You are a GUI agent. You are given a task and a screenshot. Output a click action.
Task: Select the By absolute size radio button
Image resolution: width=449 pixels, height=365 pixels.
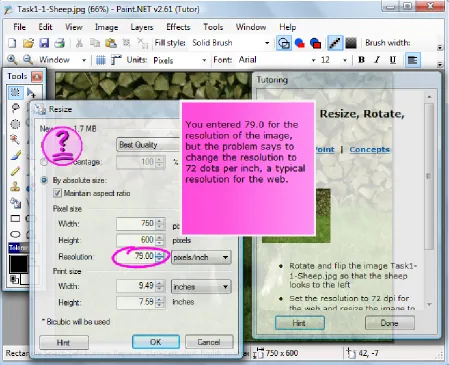coord(44,180)
